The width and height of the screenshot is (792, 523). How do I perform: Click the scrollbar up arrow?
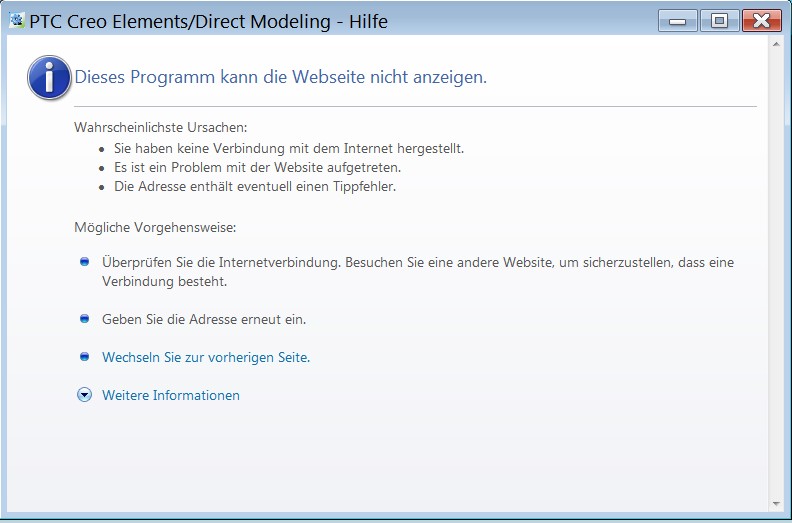pos(776,46)
